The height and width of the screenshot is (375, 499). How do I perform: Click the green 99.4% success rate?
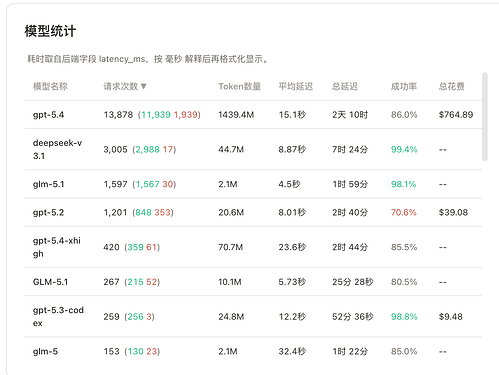pos(404,149)
